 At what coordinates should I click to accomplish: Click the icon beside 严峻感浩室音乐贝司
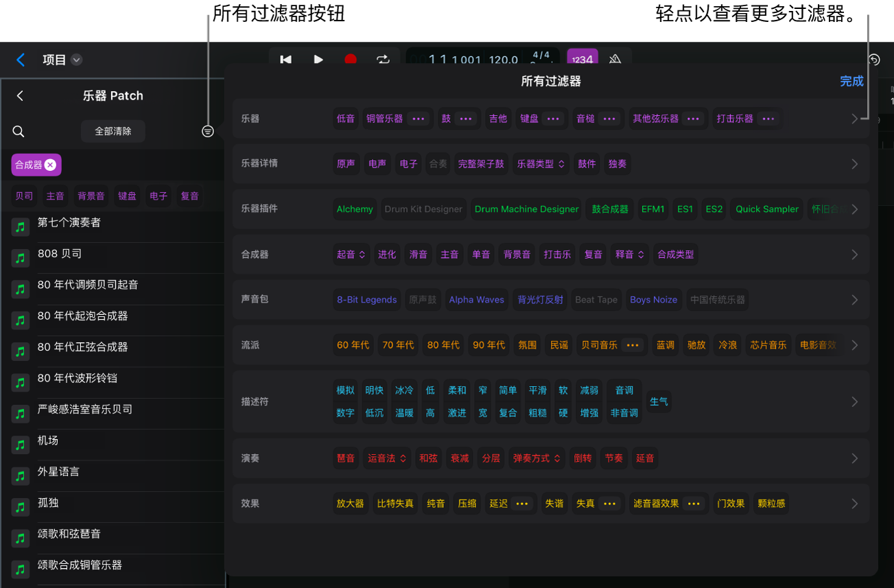point(21,414)
